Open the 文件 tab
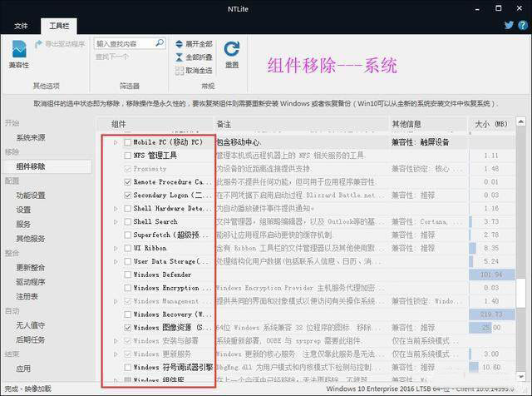This screenshot has height=396, width=532. click(x=21, y=26)
